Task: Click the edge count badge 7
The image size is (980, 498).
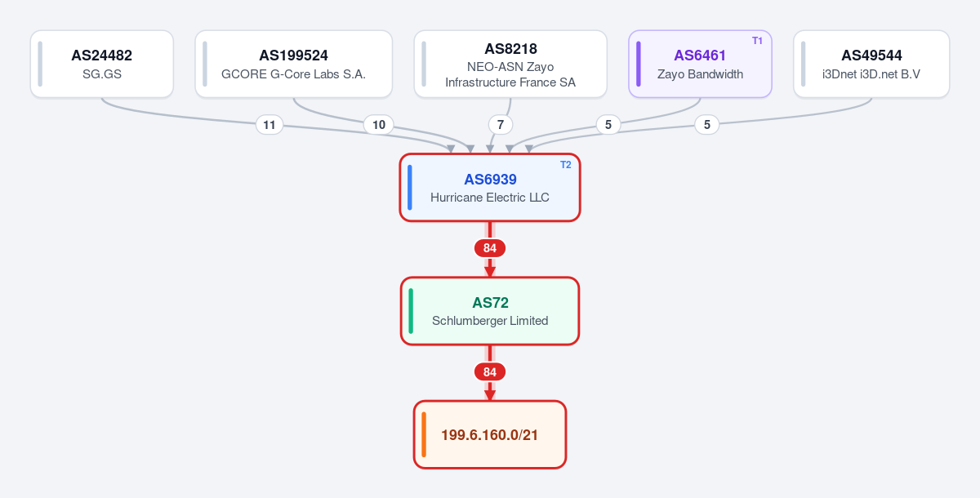Action: pyautogui.click(x=501, y=125)
